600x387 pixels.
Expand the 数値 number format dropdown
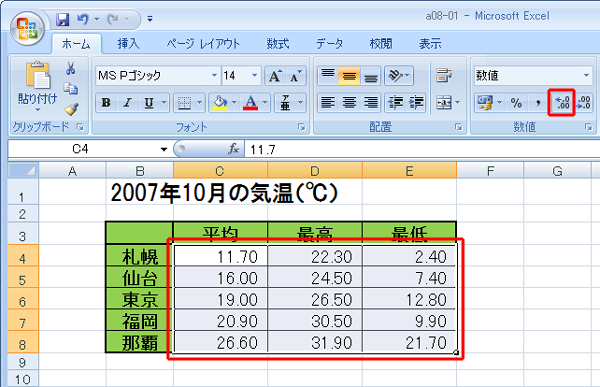pyautogui.click(x=587, y=75)
